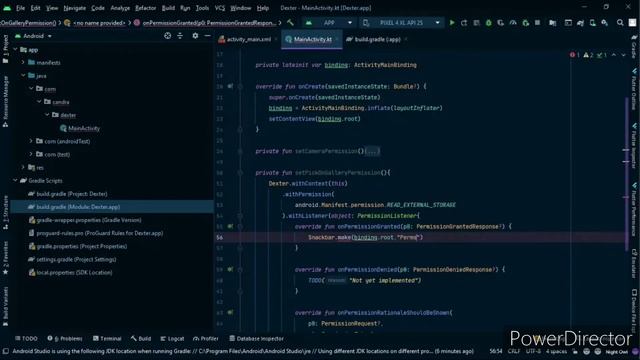Screen dimensions: 640x360
Task: Click the Stop square icon in toolbar
Action: (538, 23)
